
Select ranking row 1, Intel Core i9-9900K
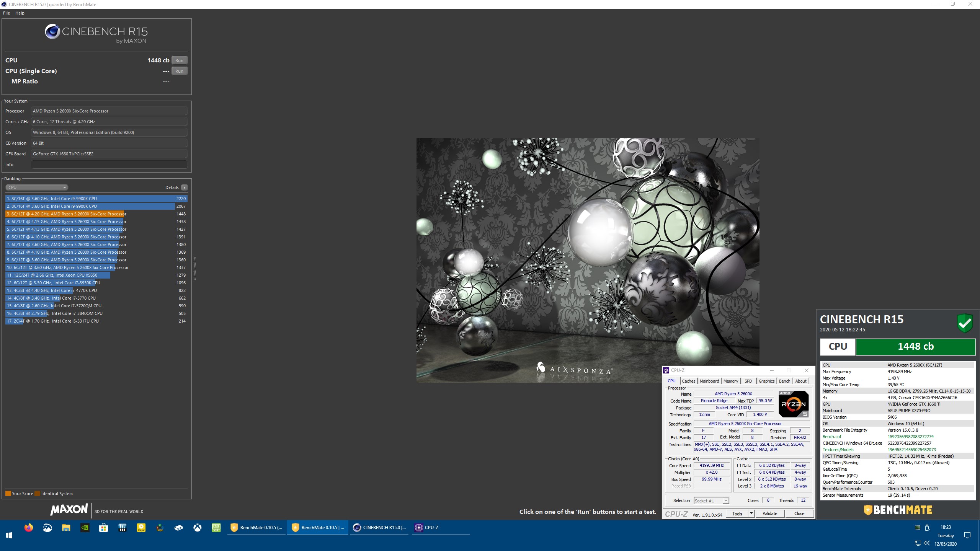96,199
